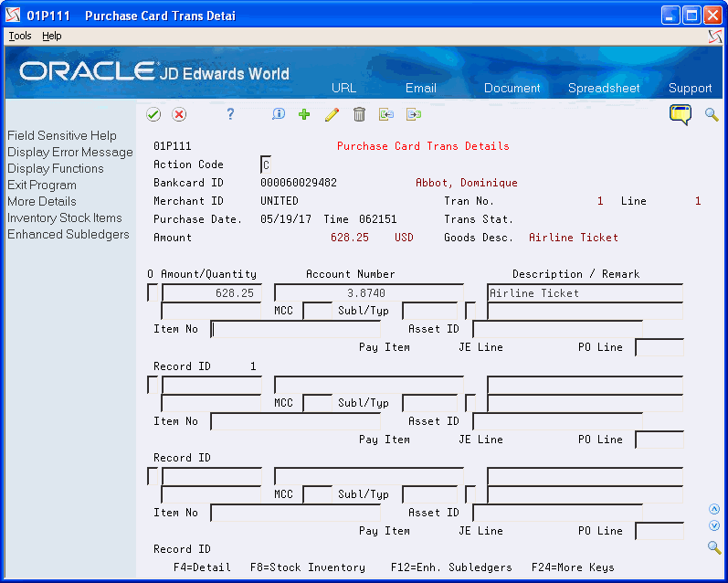Click second row Description field
The width and height of the screenshot is (728, 583).
click(x=585, y=386)
